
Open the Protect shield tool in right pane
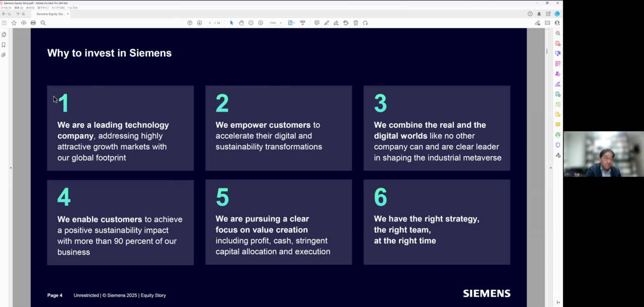[x=558, y=145]
